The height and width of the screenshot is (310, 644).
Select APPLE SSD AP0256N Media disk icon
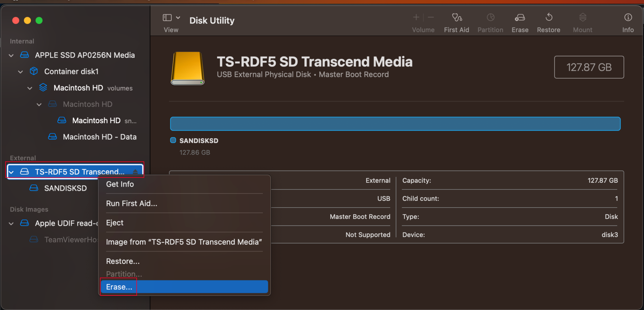point(24,55)
